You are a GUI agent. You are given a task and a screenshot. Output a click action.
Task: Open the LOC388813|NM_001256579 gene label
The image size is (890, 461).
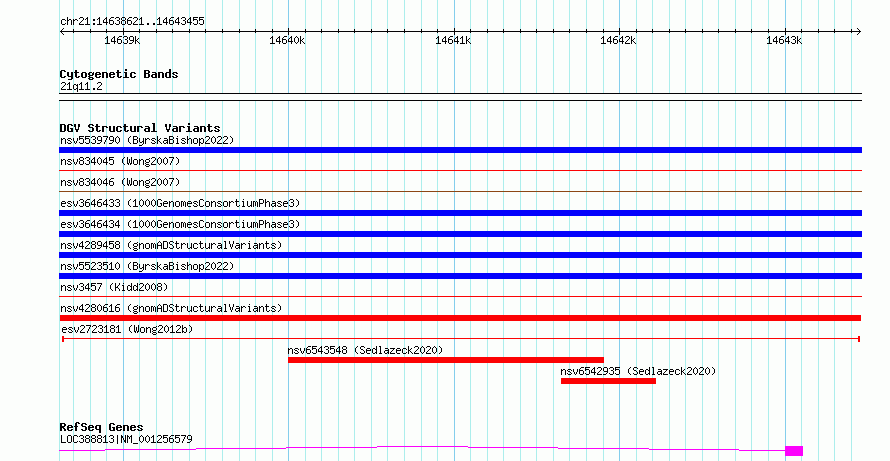[x=126, y=439]
